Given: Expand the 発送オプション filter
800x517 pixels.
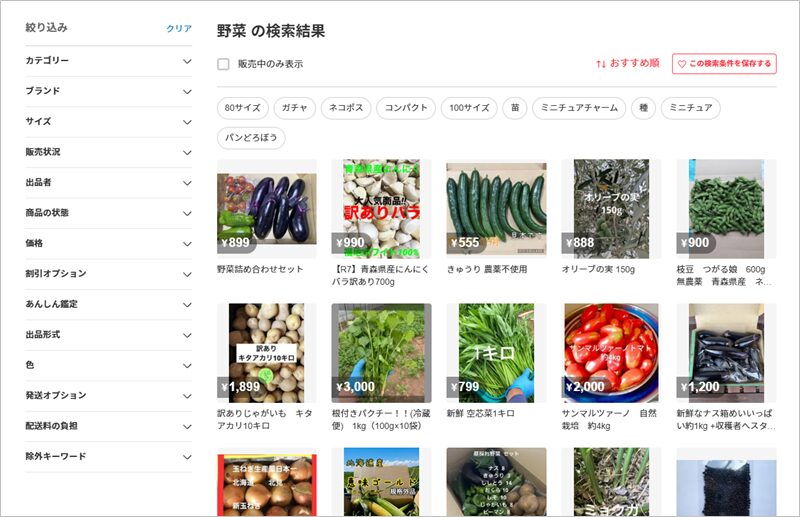Looking at the screenshot, I should [x=109, y=396].
